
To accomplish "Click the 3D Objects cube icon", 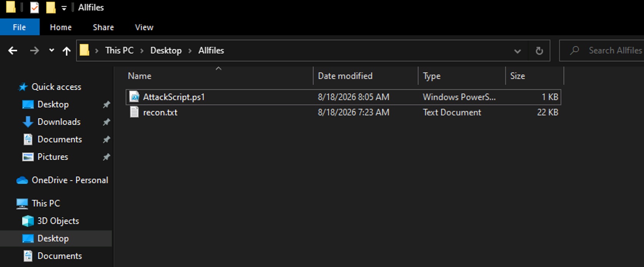I will click(x=28, y=221).
